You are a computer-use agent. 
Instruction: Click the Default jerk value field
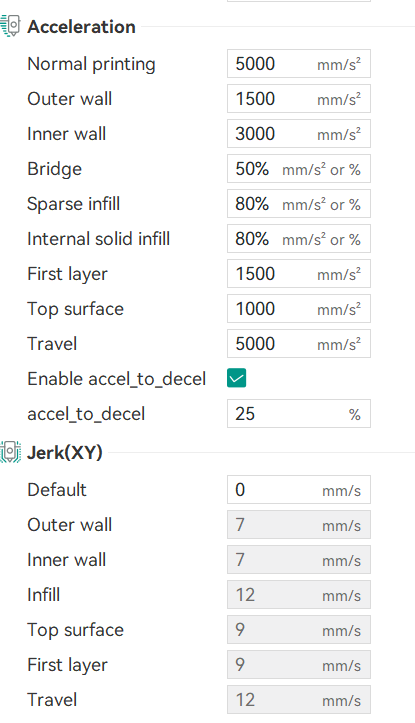coord(299,490)
